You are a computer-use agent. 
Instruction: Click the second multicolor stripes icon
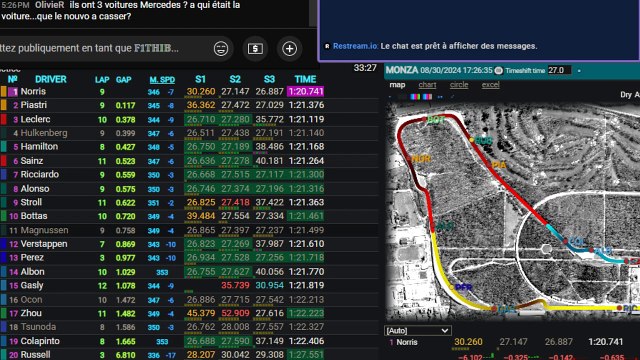pyautogui.click(x=427, y=97)
